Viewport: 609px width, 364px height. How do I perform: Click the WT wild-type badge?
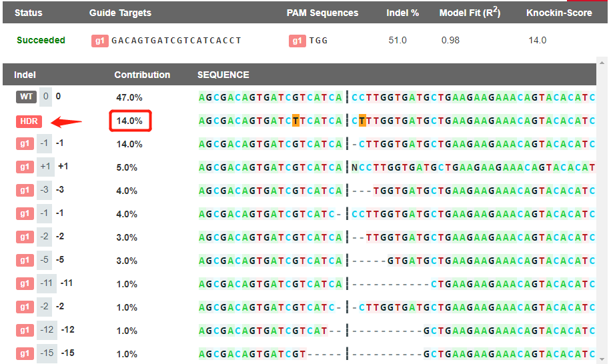pyautogui.click(x=27, y=97)
